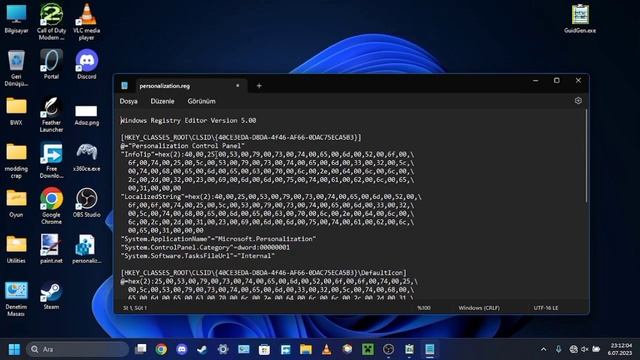Image resolution: width=640 pixels, height=360 pixels.
Task: Click Windows (CRLF) line ending indicator
Action: click(479, 308)
